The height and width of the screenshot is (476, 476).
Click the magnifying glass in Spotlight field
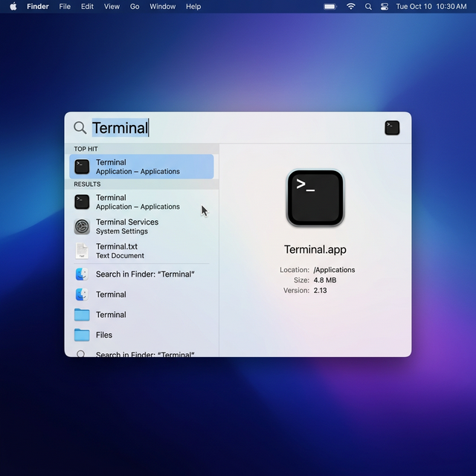80,128
